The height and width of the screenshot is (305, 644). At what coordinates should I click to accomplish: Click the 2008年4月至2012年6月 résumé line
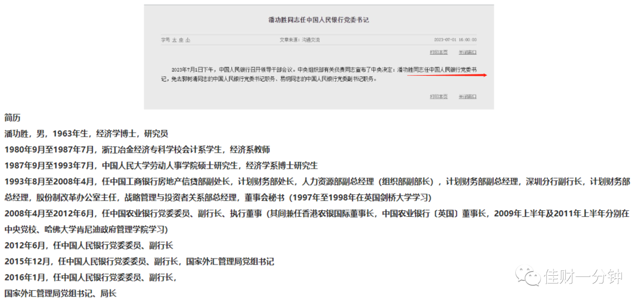317,214
